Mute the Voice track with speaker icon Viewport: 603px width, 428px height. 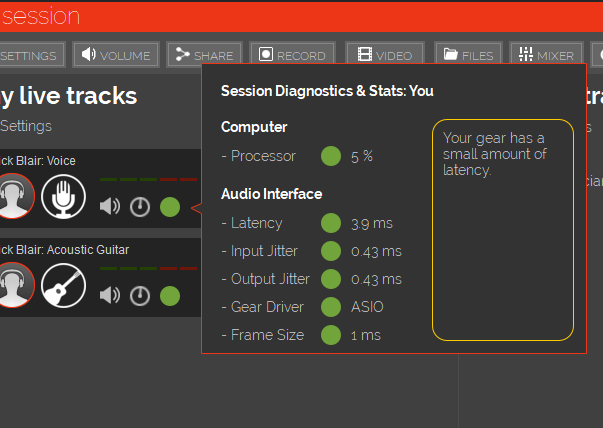(x=110, y=207)
